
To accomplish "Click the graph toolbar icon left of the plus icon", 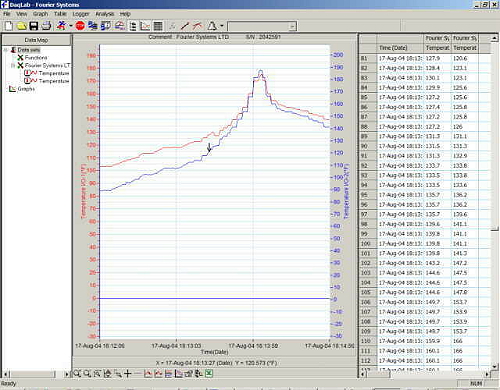I will coord(118,374).
